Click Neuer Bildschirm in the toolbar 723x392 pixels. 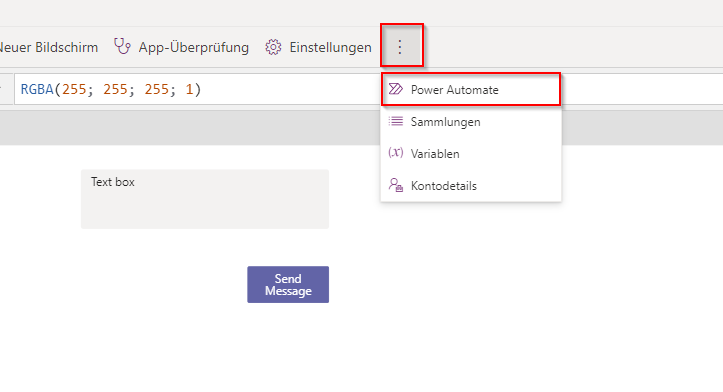[48, 47]
